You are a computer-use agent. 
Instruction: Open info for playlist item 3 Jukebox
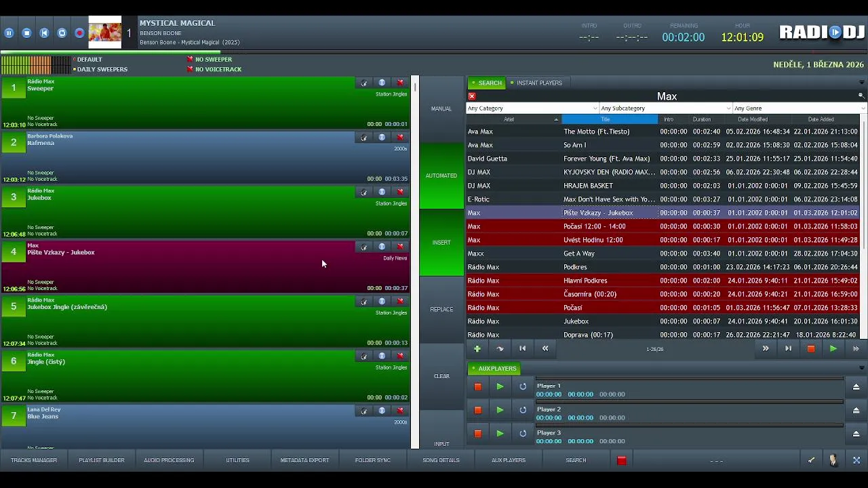(x=382, y=192)
